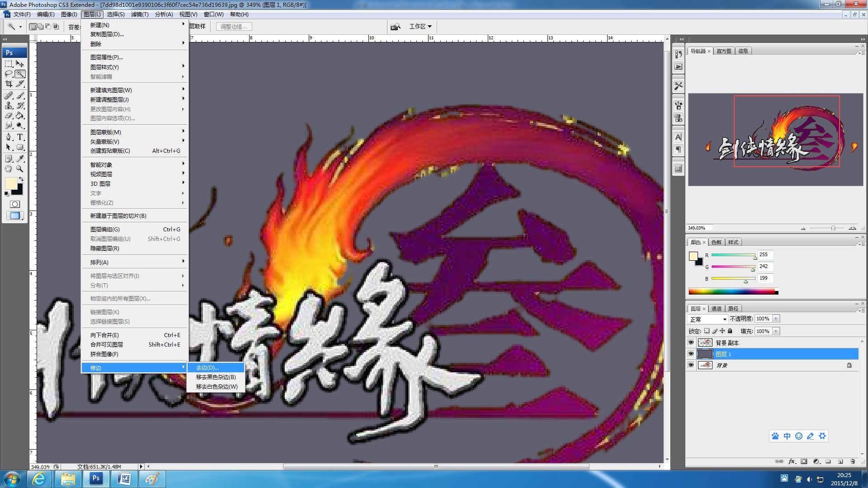Open Word from the Windows taskbar
The width and height of the screenshot is (868, 488).
(124, 479)
